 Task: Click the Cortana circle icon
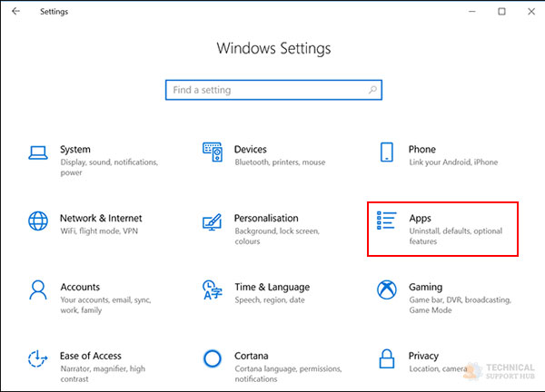coord(213,358)
